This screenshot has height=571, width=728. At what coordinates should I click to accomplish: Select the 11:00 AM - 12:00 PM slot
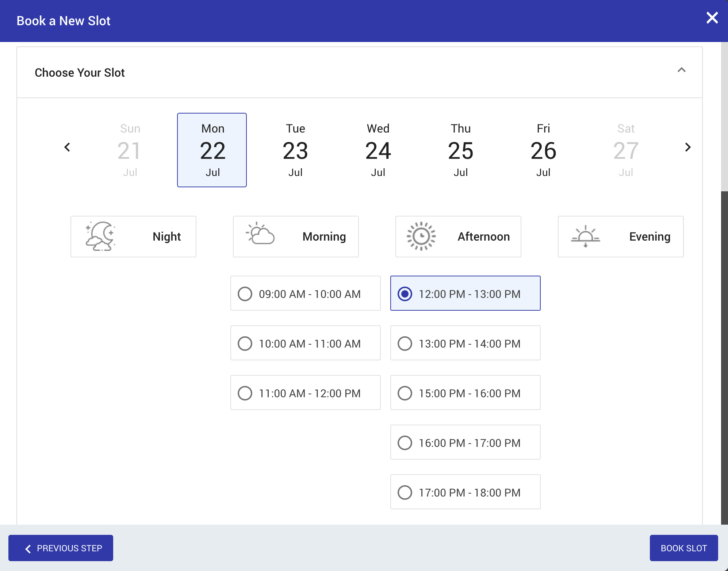click(x=306, y=392)
